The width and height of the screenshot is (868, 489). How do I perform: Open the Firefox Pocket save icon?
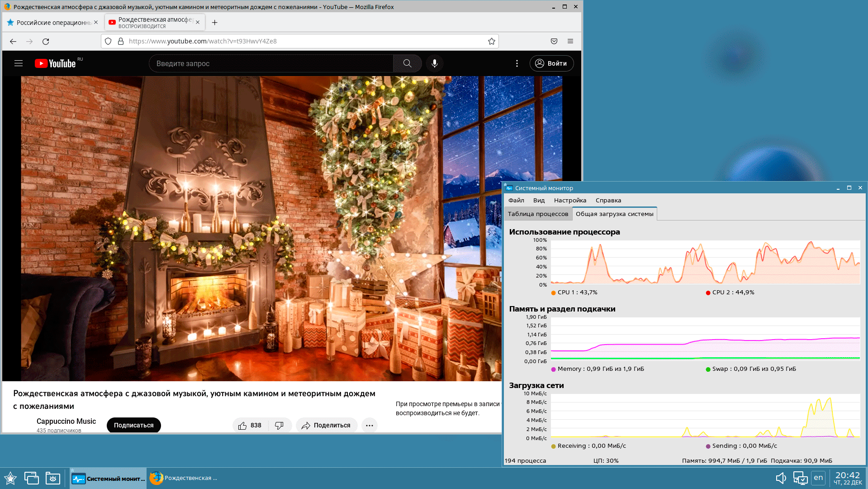click(x=554, y=41)
